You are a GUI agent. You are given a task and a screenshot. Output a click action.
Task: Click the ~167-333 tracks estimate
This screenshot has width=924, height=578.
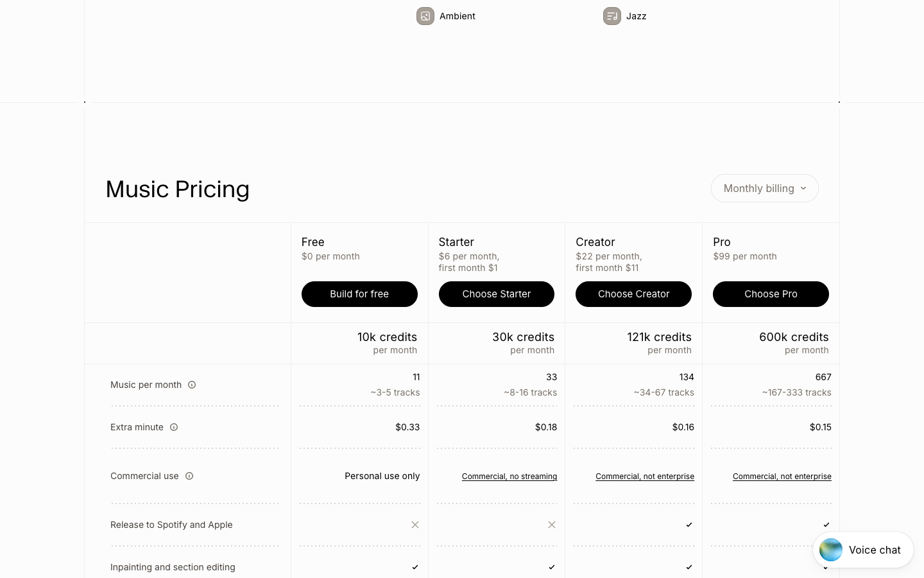click(797, 392)
